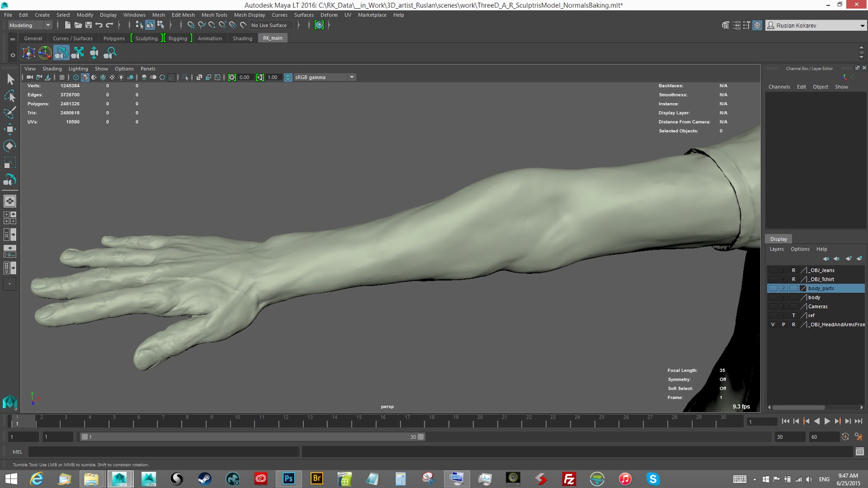
Task: Click the play forwards button
Action: (x=827, y=421)
